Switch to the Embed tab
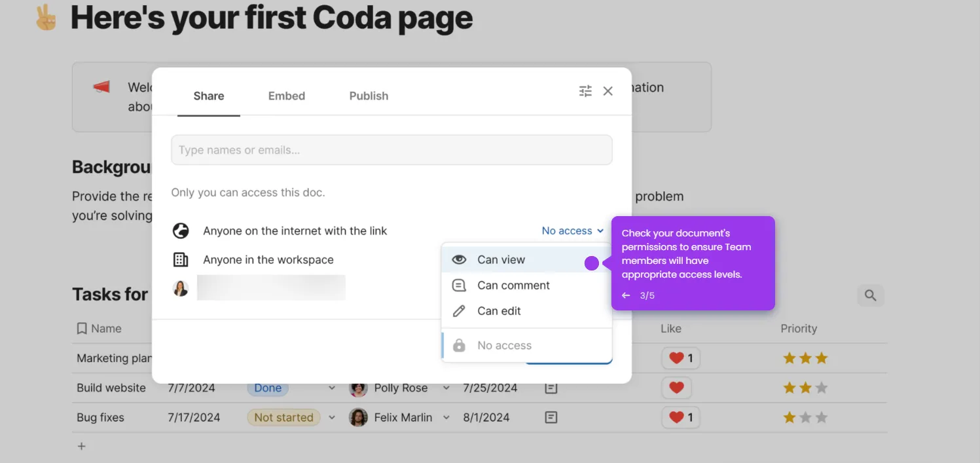This screenshot has height=463, width=980. [287, 96]
